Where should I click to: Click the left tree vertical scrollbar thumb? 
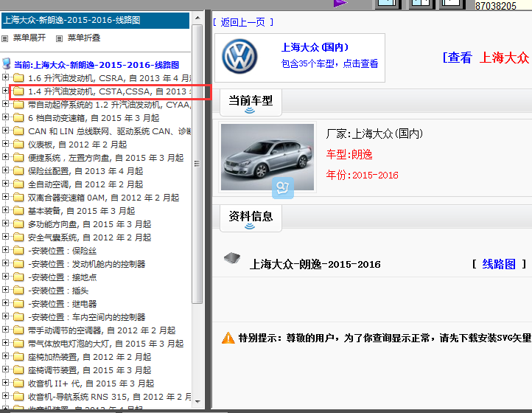pyautogui.click(x=197, y=164)
